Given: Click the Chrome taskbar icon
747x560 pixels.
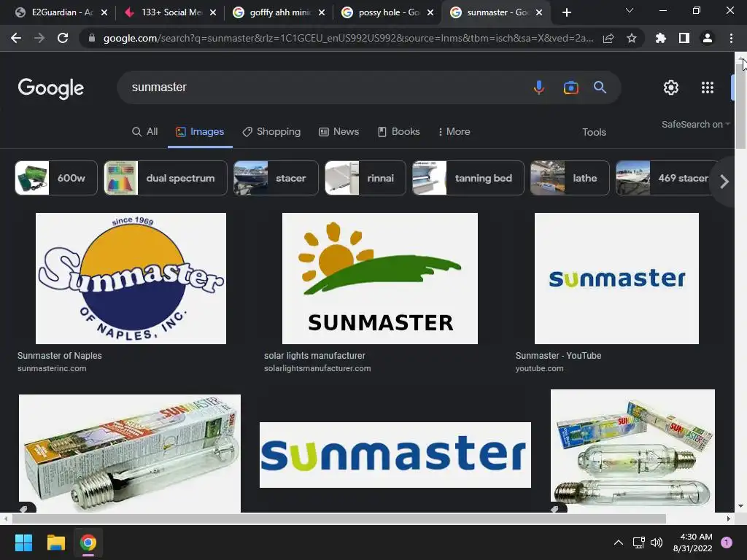Looking at the screenshot, I should (x=88, y=542).
